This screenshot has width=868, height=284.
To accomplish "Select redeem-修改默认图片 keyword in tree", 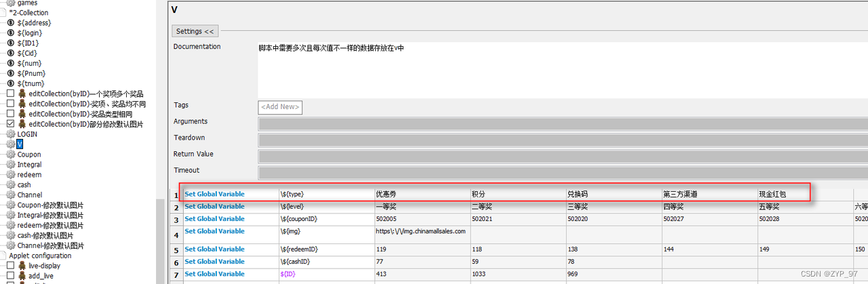I will (50, 225).
